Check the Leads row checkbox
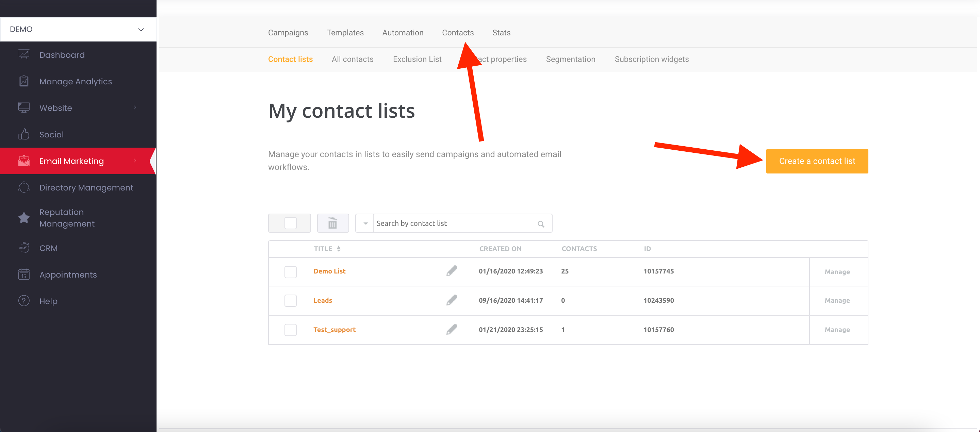980x432 pixels. 290,300
